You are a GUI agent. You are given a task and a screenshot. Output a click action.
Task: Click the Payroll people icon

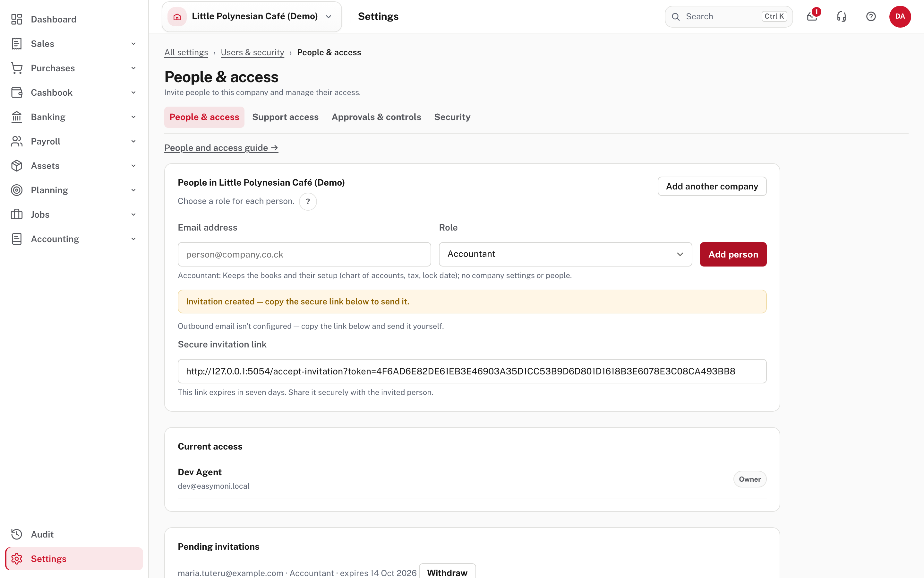pyautogui.click(x=16, y=141)
